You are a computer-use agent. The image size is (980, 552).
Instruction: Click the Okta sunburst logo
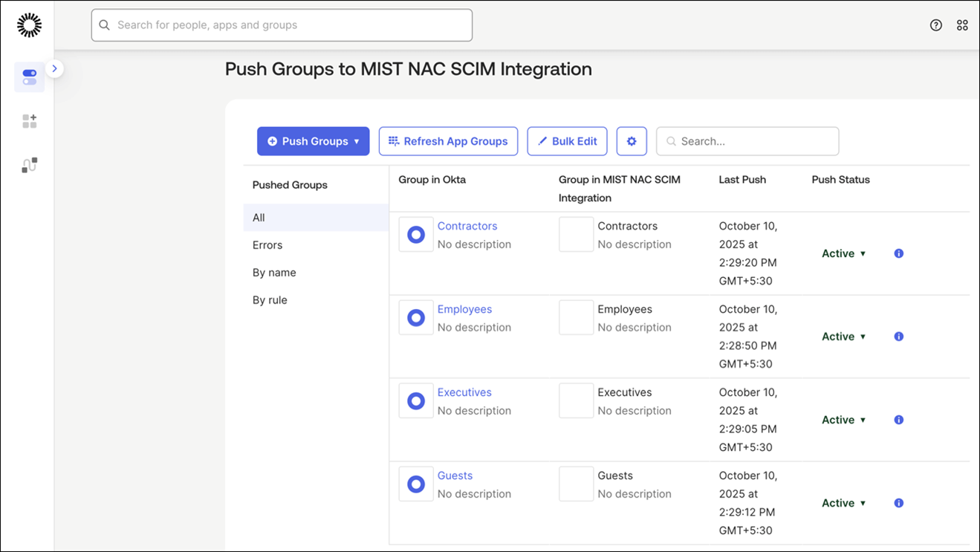pyautogui.click(x=29, y=25)
